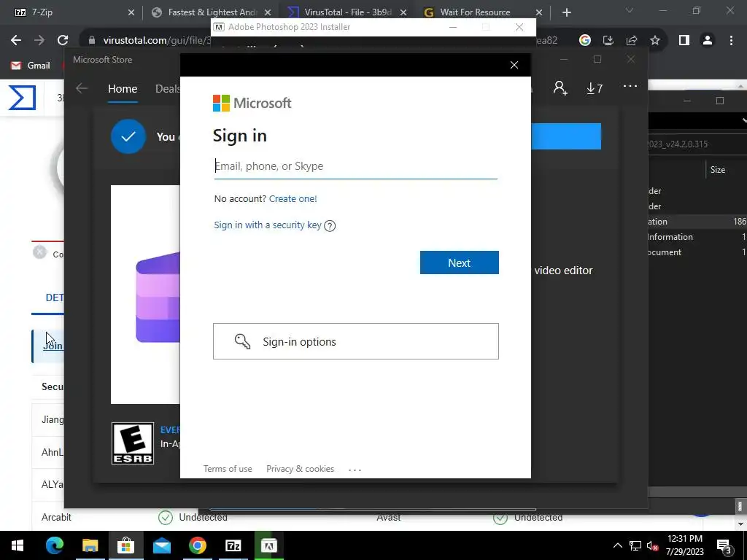Open clock showing 12:31 PM
Viewport: 747px width, 560px height.
coord(685,545)
